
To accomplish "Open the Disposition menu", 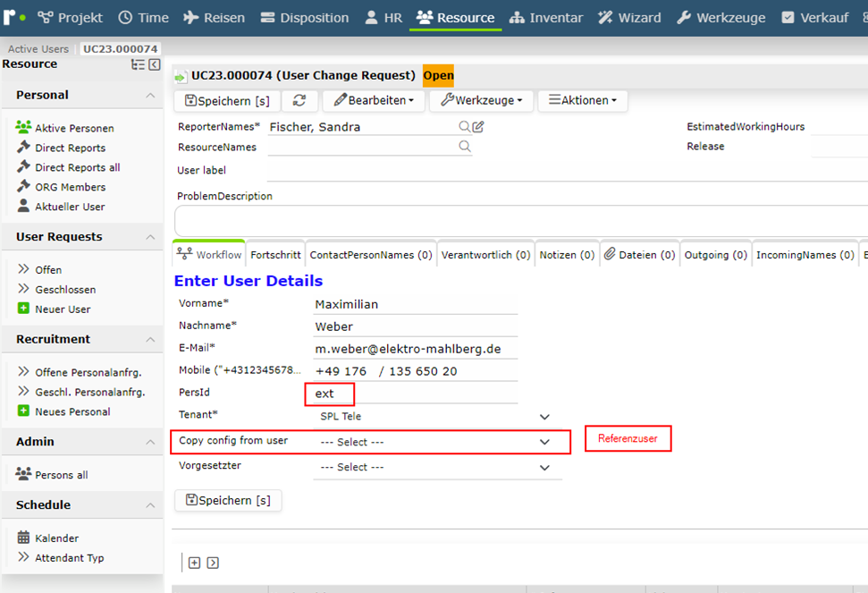I will [305, 18].
